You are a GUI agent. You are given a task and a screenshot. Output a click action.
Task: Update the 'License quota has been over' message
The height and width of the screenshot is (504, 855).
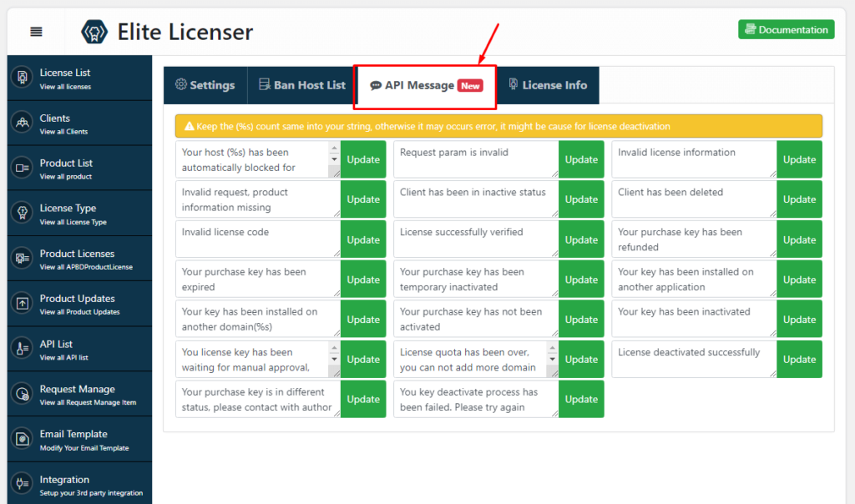(581, 360)
